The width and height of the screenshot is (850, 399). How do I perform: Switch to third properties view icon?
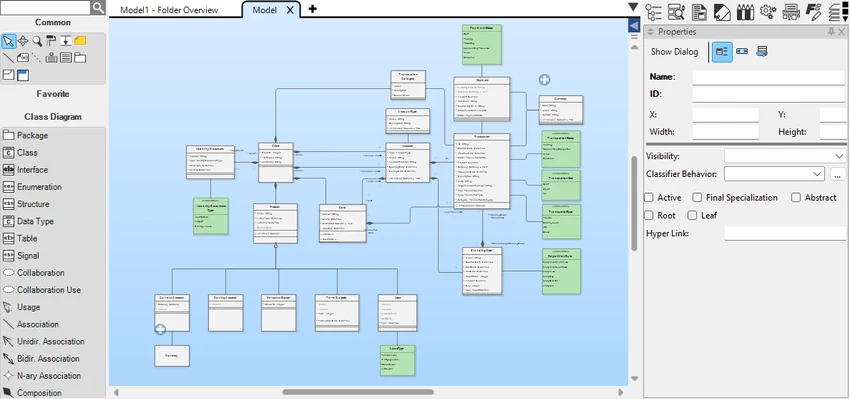click(x=762, y=52)
